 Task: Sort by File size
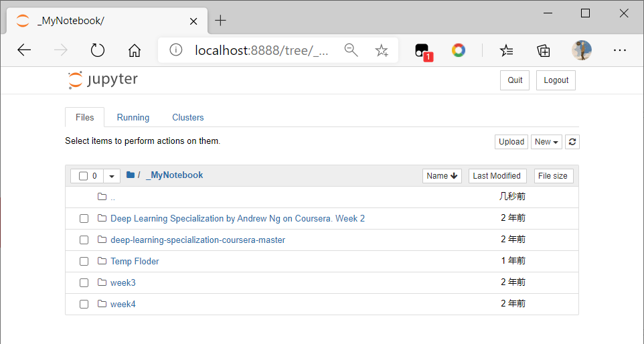click(554, 176)
